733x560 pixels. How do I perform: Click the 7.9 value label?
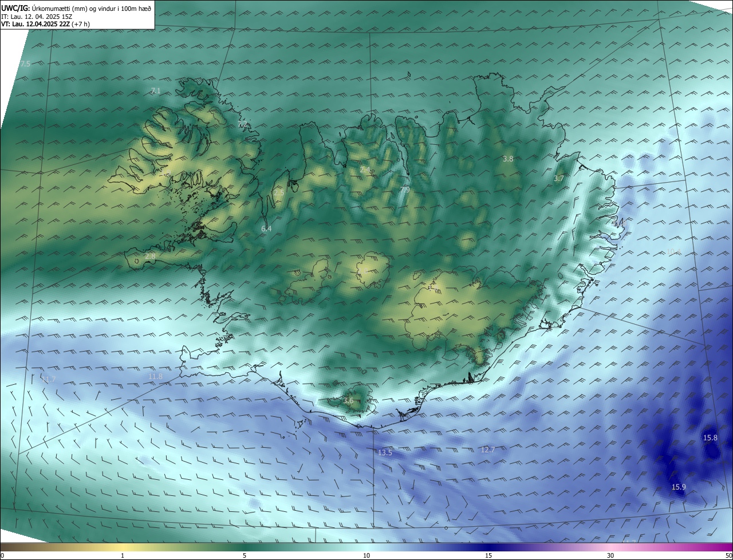click(x=404, y=190)
